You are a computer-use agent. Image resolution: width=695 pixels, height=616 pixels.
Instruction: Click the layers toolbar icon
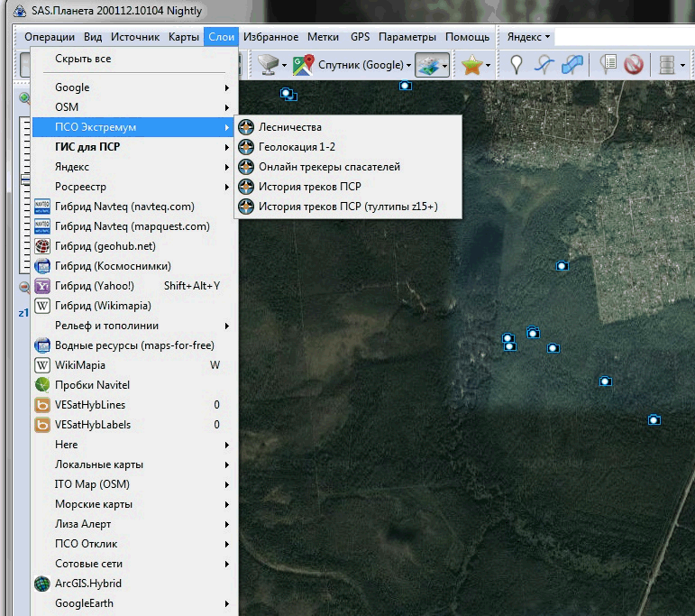pyautogui.click(x=427, y=65)
